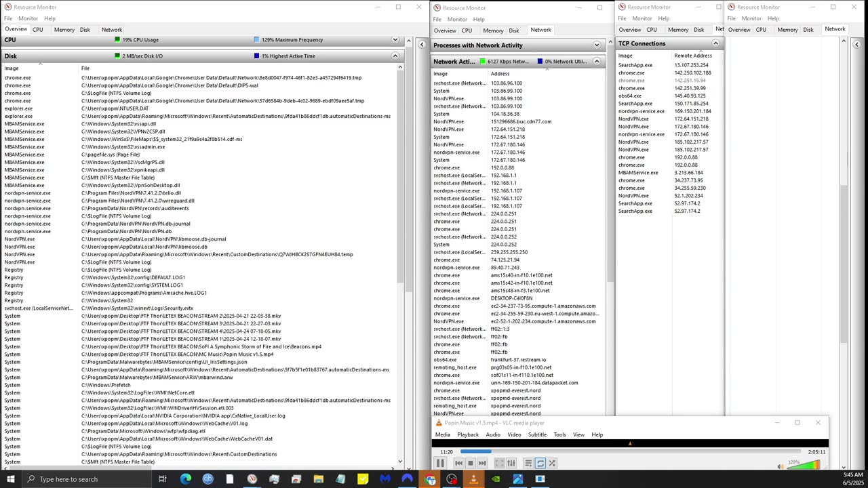The image size is (868, 488).
Task: Collapse the CPU section in Overview
Action: click(395, 40)
